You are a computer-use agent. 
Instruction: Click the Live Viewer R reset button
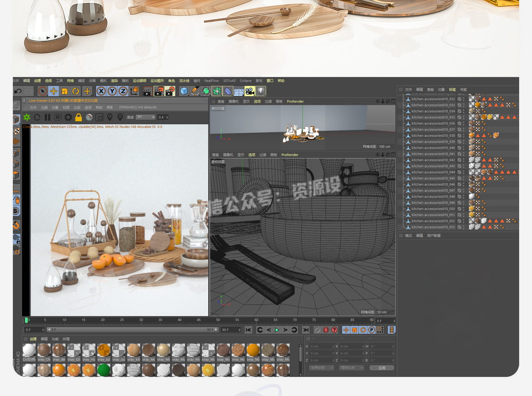(58, 117)
